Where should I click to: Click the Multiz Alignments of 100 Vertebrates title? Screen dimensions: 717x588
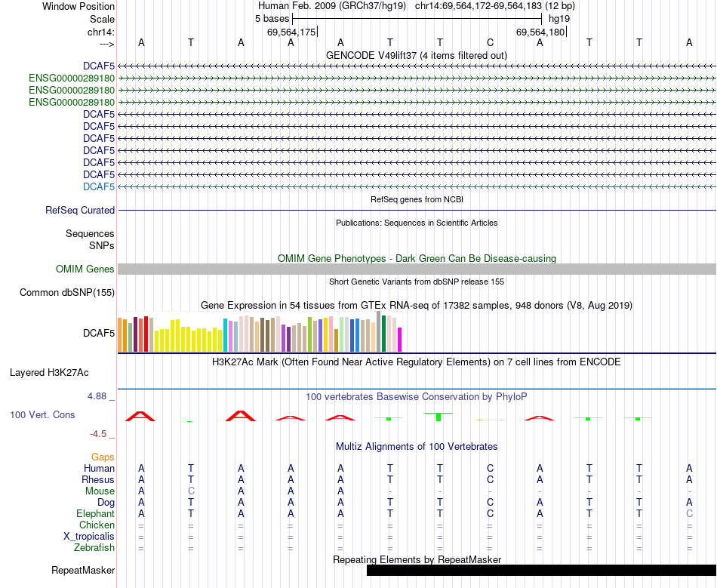(416, 447)
